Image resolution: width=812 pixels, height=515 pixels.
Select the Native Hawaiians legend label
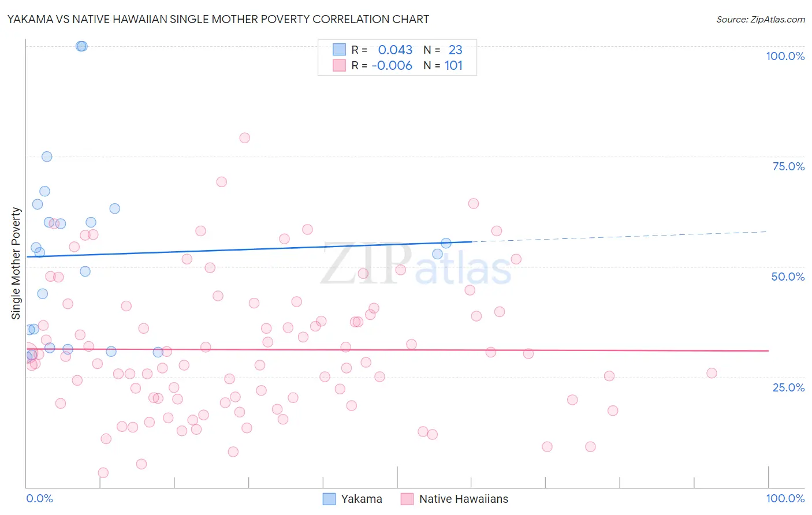[464, 499]
